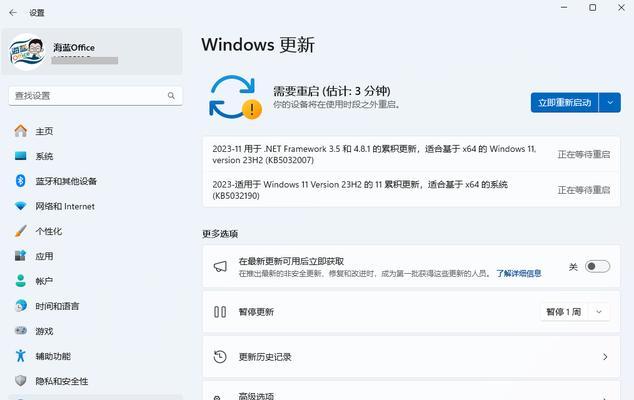
Task: Click the 立即重新启动 button
Action: (x=564, y=103)
